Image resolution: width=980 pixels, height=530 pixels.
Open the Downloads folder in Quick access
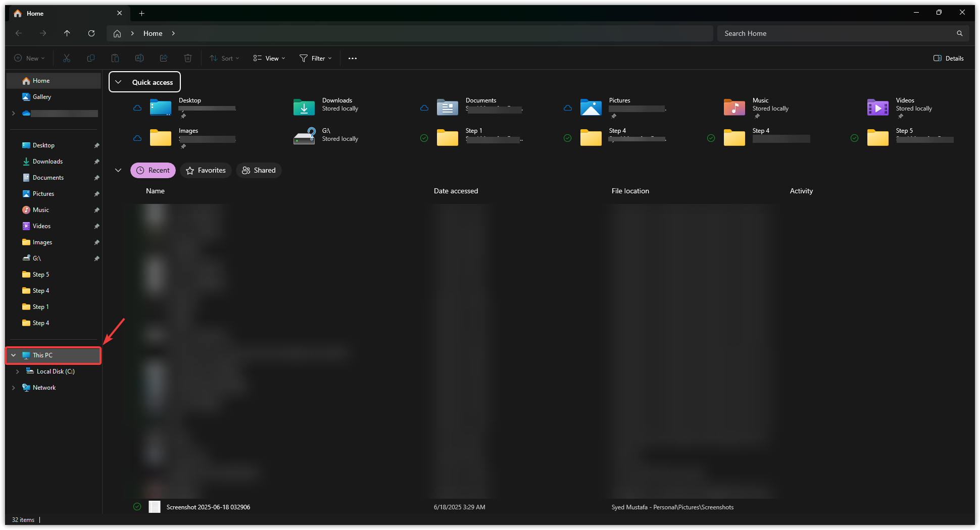pos(326,107)
